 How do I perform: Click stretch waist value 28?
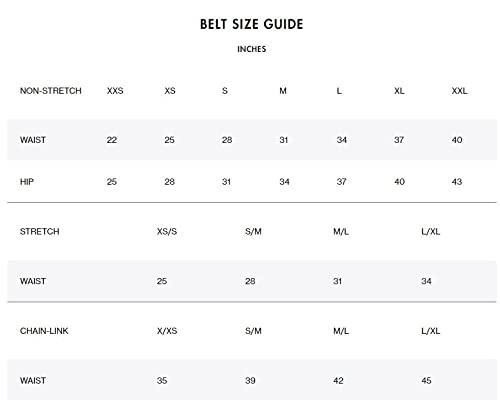[250, 281]
